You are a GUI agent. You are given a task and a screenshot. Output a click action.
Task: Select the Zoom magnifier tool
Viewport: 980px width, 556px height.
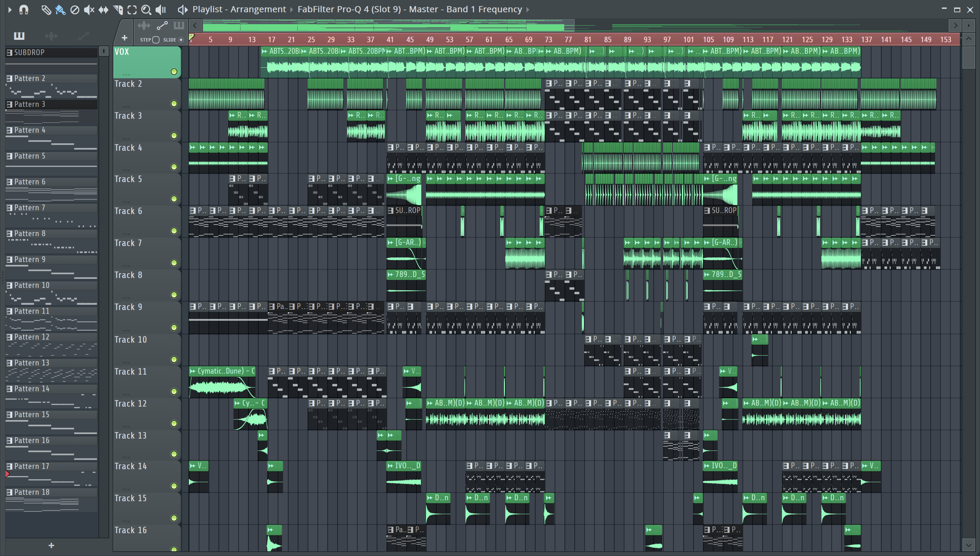[x=146, y=10]
